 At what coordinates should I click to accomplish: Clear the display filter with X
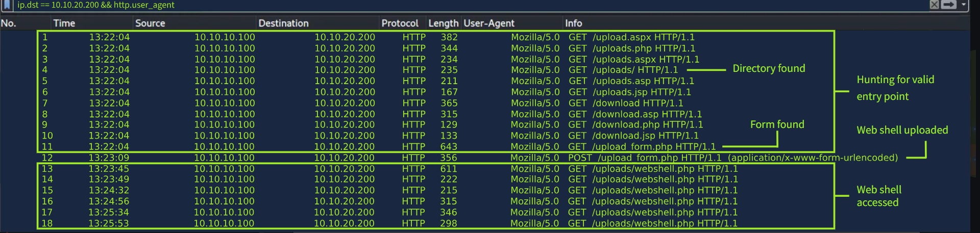tap(934, 5)
